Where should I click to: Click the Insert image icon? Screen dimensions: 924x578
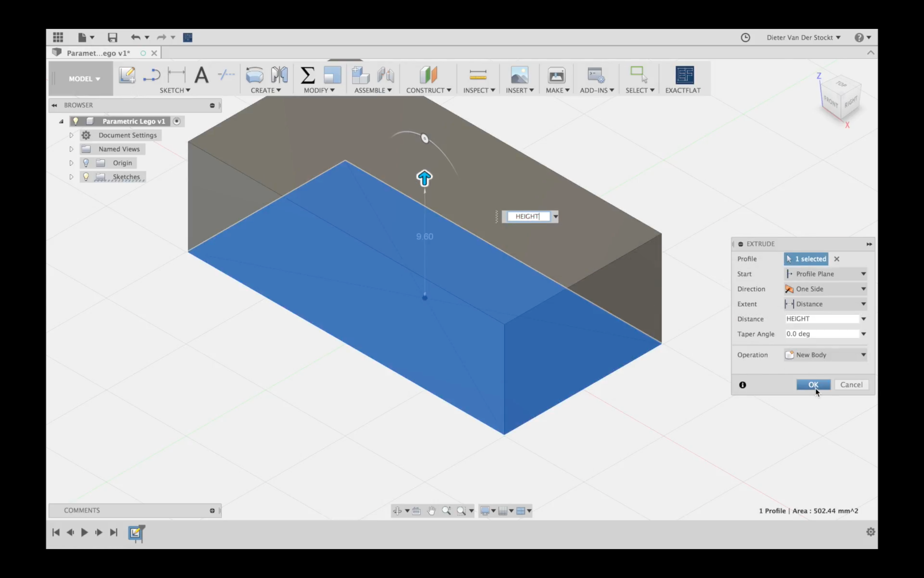click(x=519, y=76)
